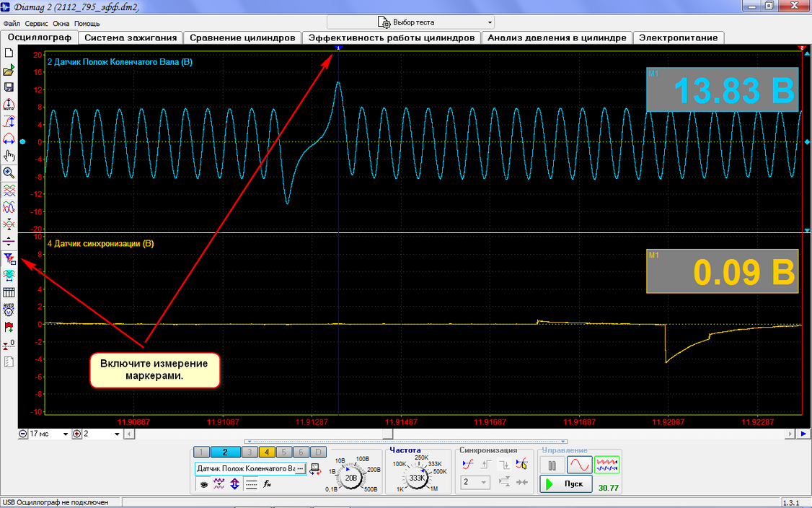Create a new file with the blank page icon
Screen dimensions: 812x508
(9, 53)
